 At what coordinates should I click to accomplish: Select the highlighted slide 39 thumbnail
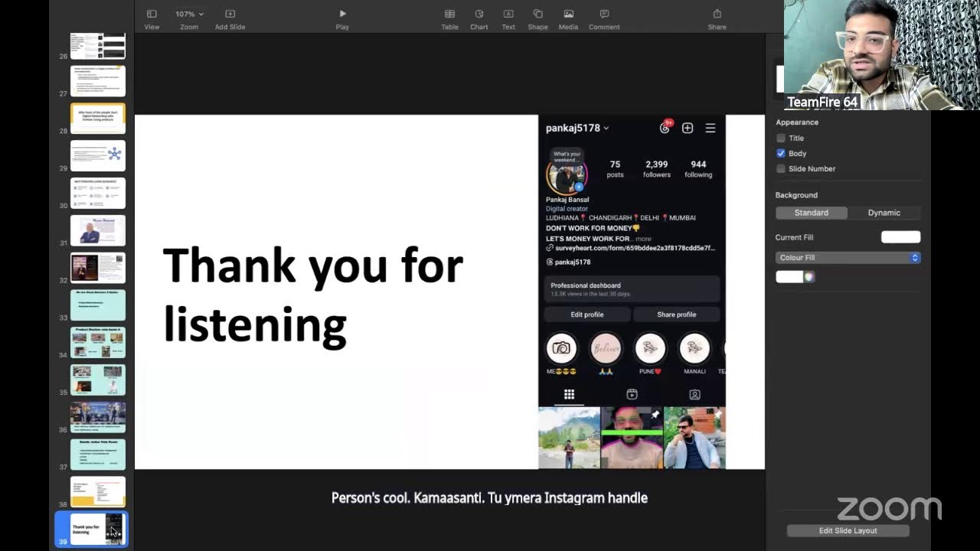tap(98, 529)
